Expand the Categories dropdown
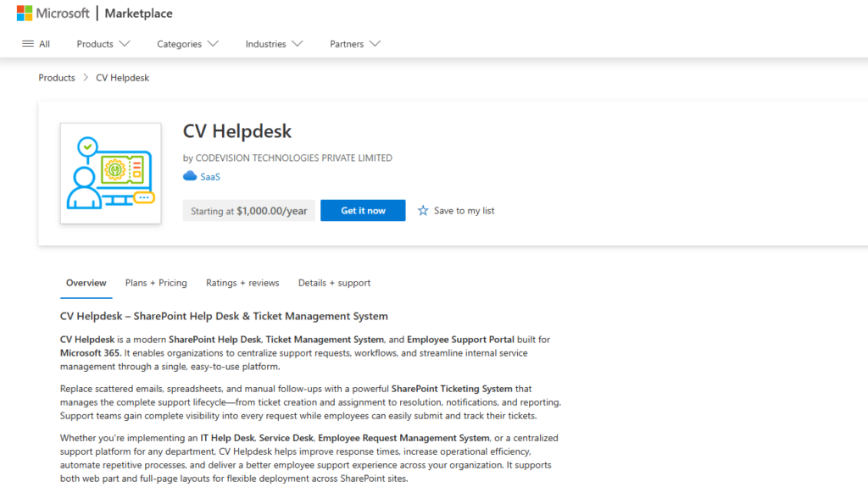The width and height of the screenshot is (868, 487). tap(187, 44)
